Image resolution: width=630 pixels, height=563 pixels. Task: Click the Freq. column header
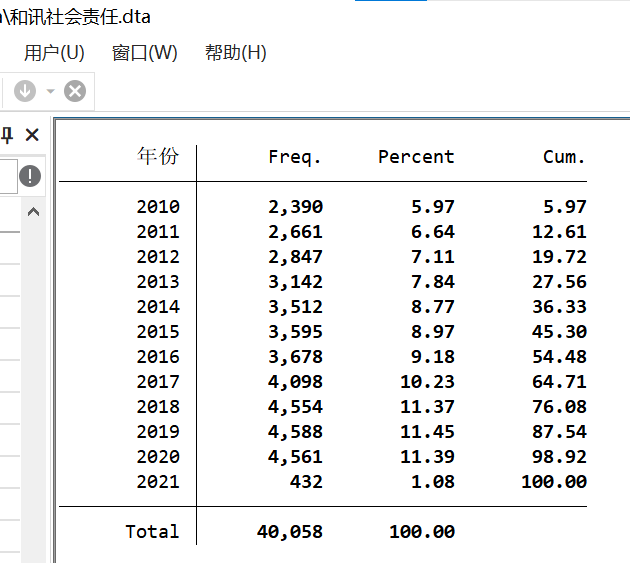click(x=295, y=157)
